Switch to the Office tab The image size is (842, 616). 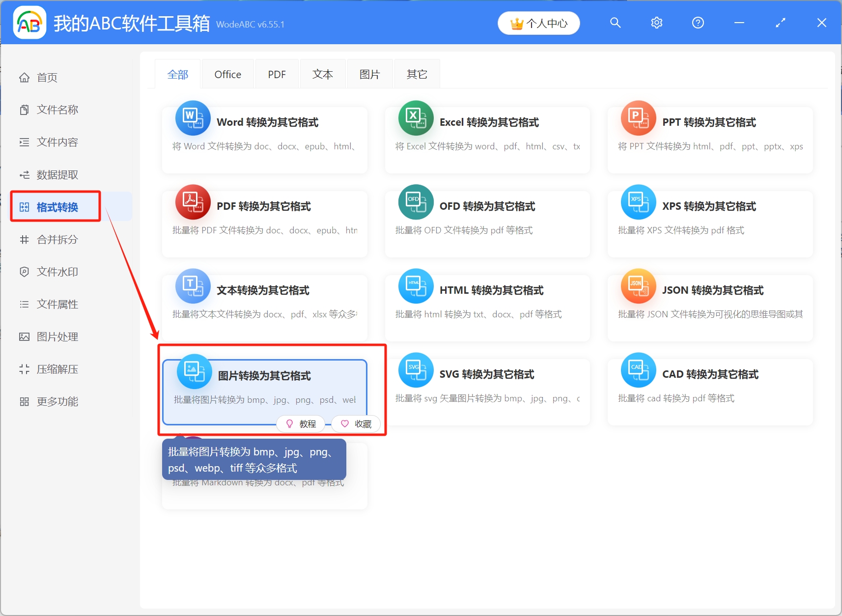tap(227, 75)
